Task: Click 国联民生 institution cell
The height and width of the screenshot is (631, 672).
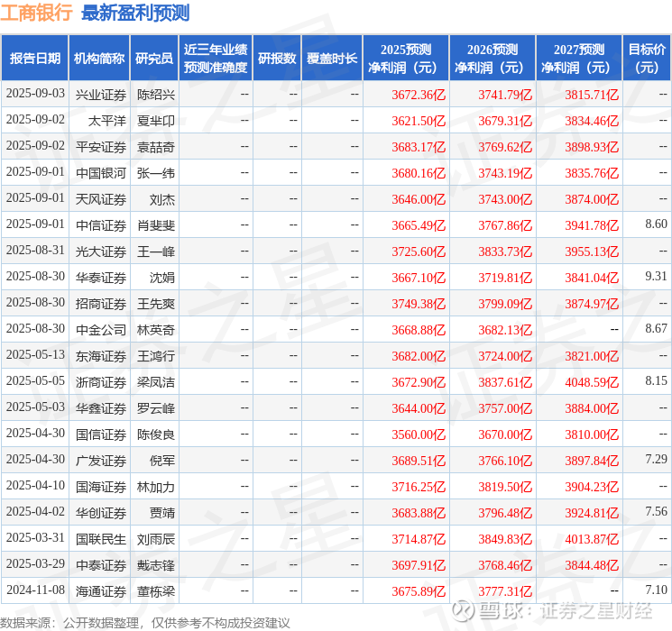Action: pyautogui.click(x=101, y=539)
